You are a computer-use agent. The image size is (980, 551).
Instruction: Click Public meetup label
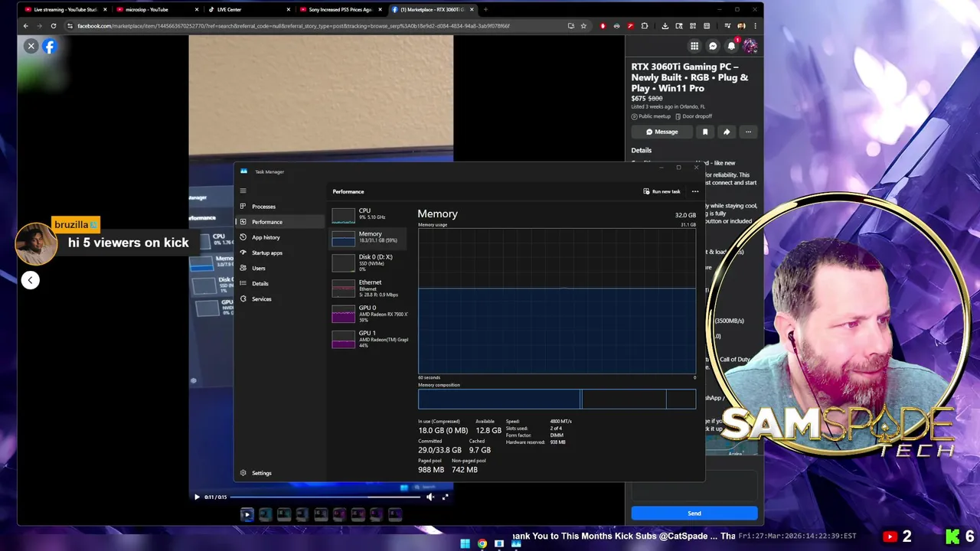tap(651, 116)
